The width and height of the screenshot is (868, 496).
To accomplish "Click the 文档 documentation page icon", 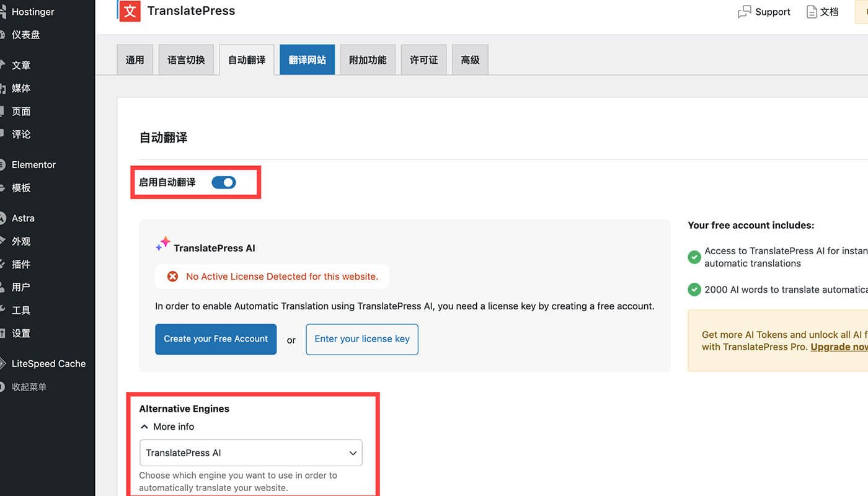I will tap(812, 12).
